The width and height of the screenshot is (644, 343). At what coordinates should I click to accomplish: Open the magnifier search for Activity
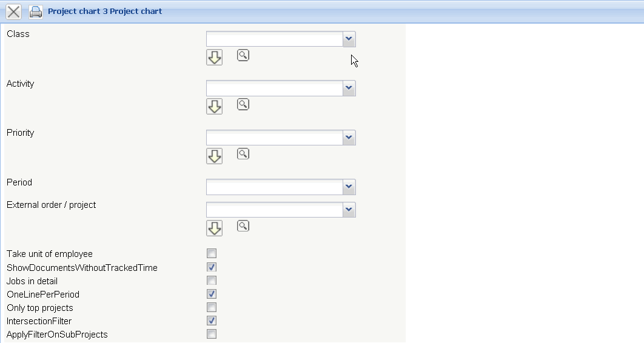pyautogui.click(x=243, y=105)
